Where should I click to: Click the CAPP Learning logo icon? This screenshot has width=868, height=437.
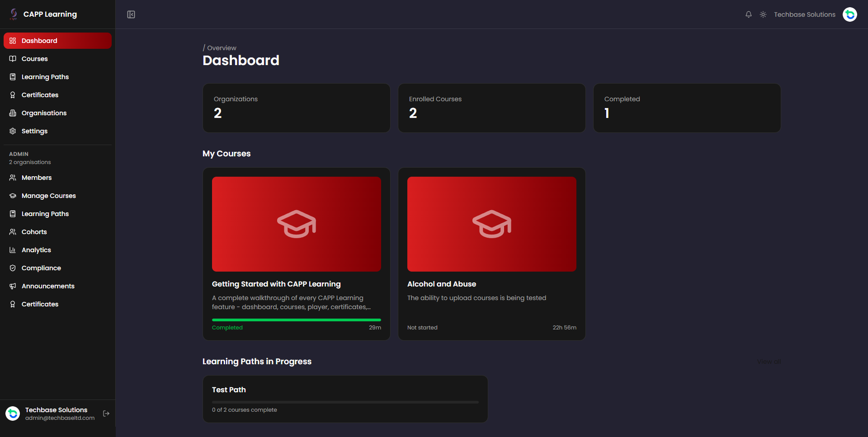coord(14,14)
